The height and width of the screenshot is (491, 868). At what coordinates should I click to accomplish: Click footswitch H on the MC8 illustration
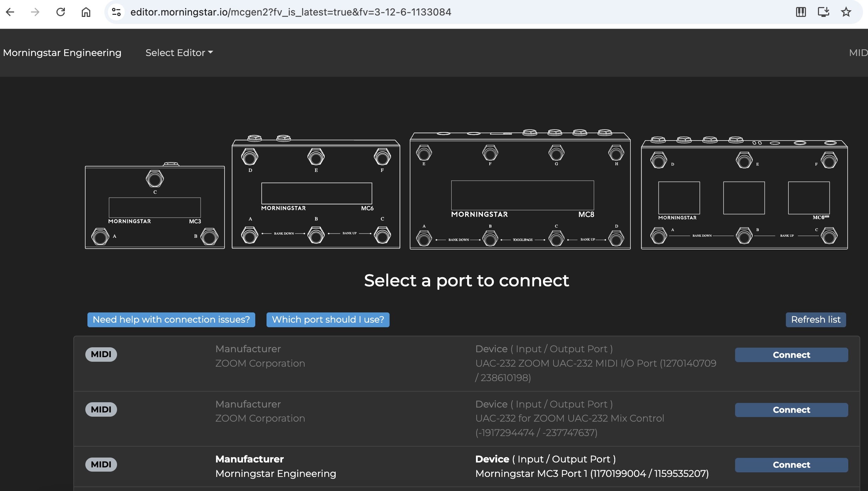pyautogui.click(x=616, y=153)
